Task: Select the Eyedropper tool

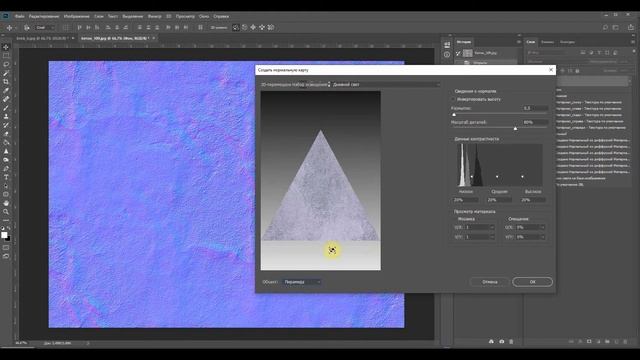Action: click(6, 90)
